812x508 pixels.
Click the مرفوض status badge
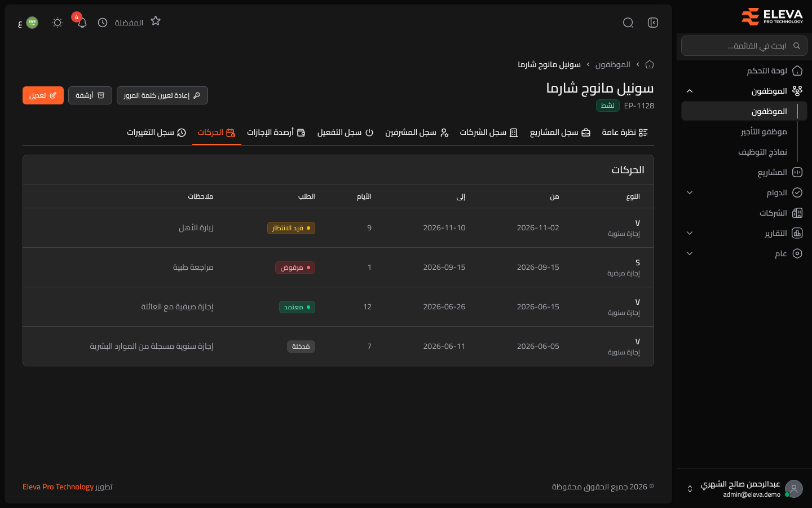tap(295, 268)
